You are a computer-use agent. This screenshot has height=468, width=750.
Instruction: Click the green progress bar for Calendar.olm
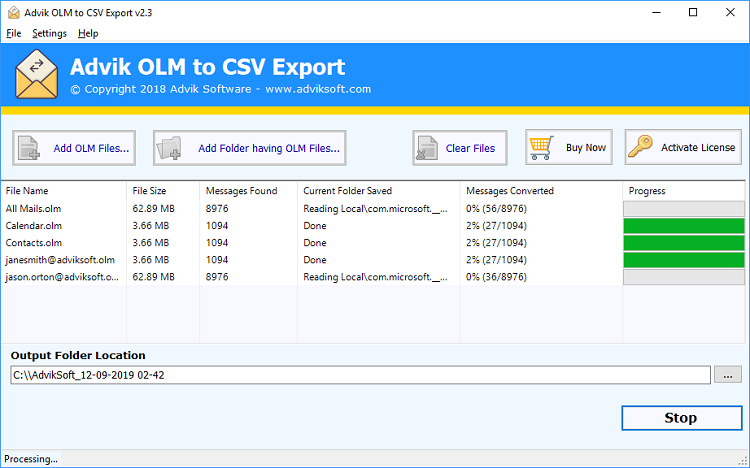tap(684, 225)
